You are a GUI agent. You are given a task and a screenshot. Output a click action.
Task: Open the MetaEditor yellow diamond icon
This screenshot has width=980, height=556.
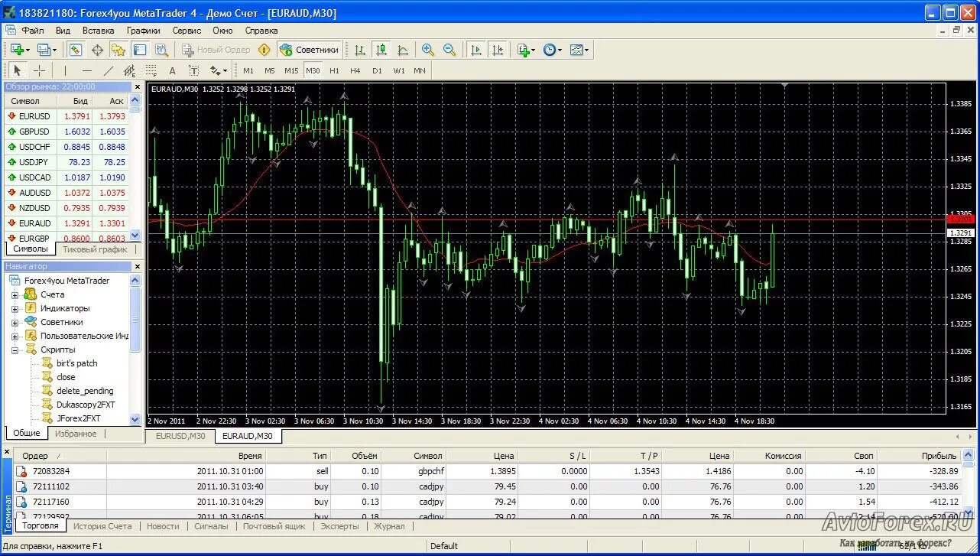point(264,50)
